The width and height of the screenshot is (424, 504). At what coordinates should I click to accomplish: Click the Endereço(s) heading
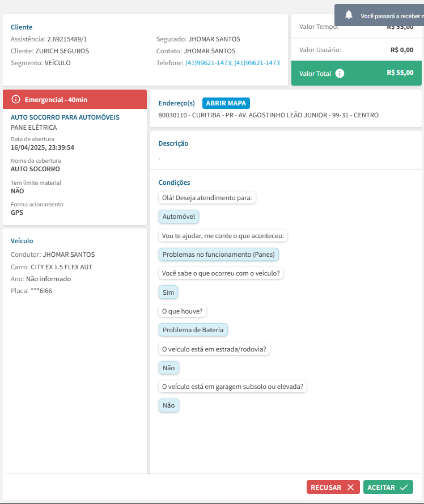point(176,103)
